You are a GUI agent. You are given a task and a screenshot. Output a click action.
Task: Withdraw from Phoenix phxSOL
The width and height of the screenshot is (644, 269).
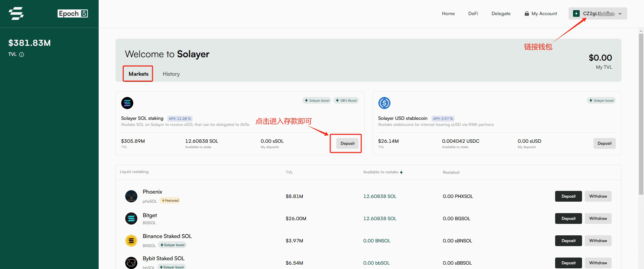tap(598, 196)
